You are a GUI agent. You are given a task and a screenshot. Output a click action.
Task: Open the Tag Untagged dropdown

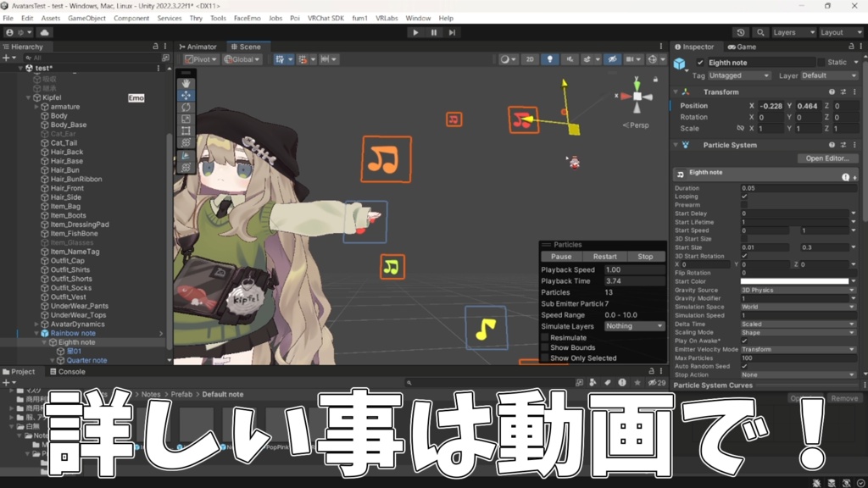739,75
